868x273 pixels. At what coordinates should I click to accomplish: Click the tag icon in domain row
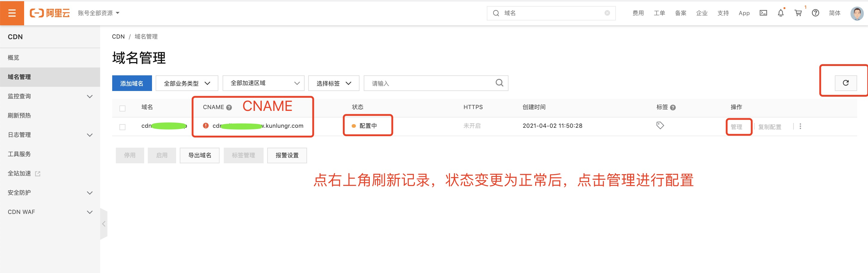pyautogui.click(x=660, y=126)
